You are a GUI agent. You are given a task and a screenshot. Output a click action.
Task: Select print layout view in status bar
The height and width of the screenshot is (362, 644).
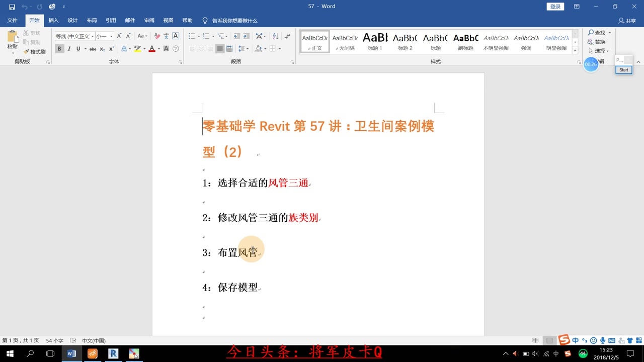549,340
